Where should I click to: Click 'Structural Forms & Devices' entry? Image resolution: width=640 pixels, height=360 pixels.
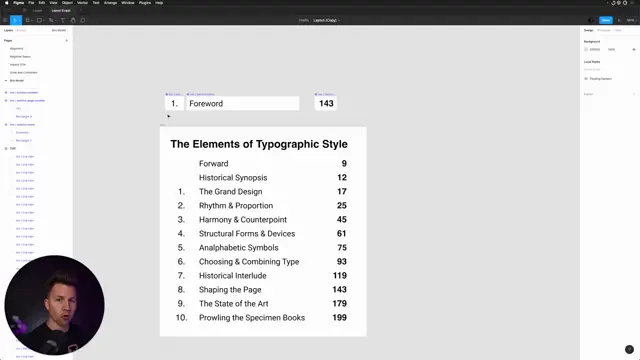coord(247,233)
